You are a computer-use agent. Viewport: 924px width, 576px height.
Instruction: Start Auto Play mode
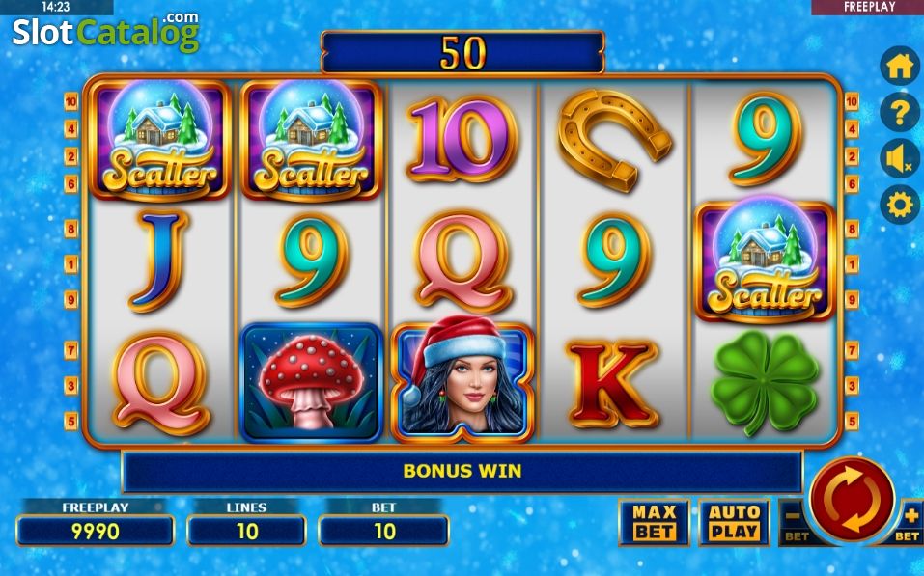[x=734, y=522]
